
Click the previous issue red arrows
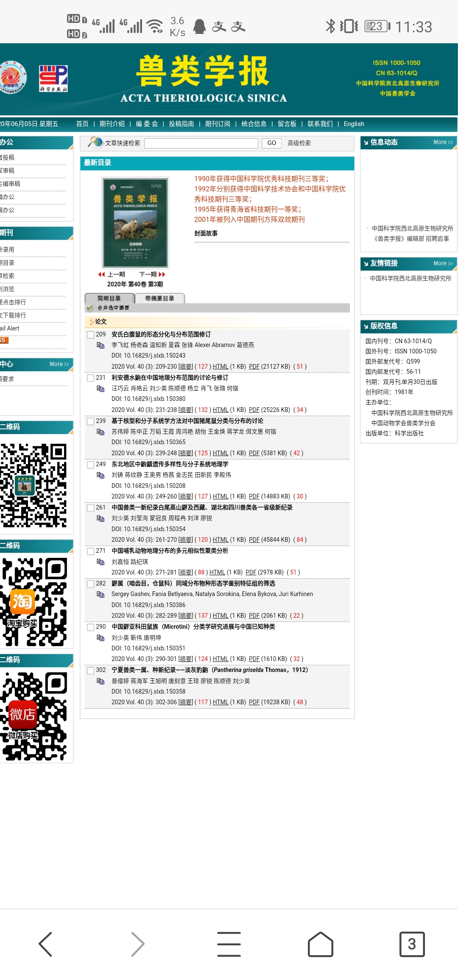[x=101, y=274]
